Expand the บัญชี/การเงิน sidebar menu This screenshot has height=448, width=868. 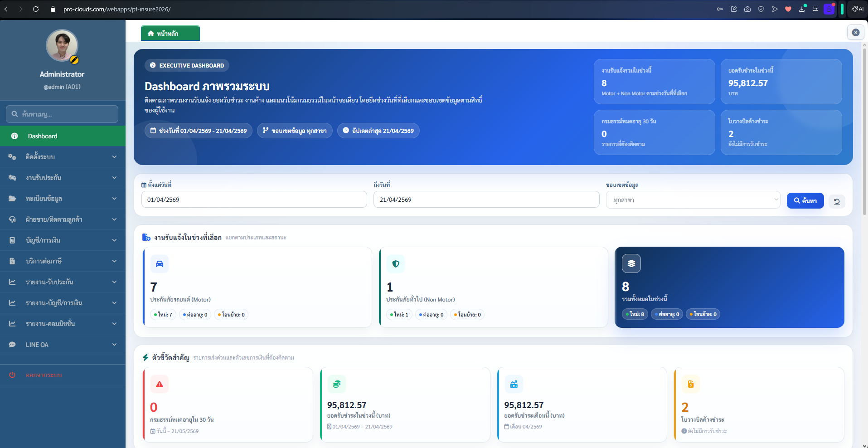pyautogui.click(x=63, y=240)
